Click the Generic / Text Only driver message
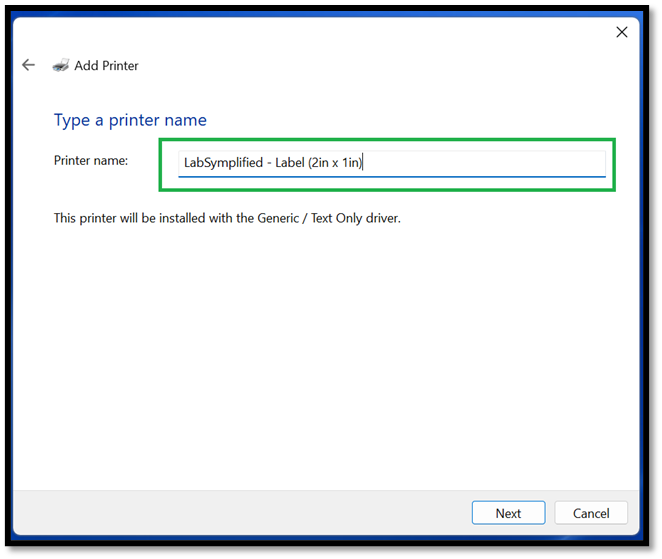The image size is (662, 559). (227, 218)
